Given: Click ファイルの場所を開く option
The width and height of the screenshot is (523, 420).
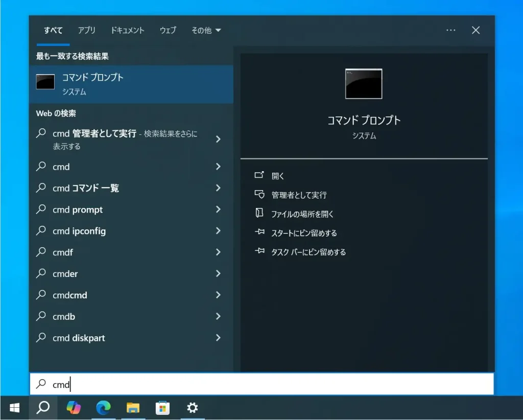Looking at the screenshot, I should click(303, 214).
